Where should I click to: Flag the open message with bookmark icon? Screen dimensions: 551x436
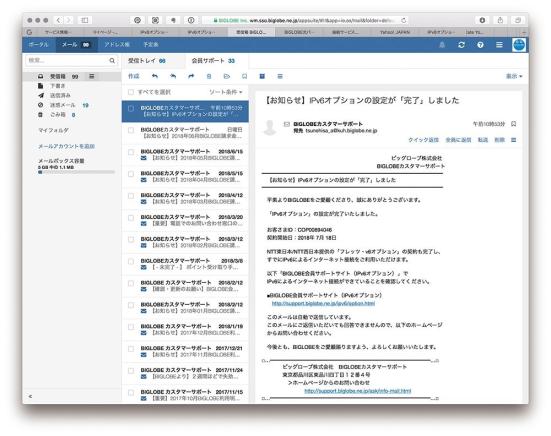[513, 124]
